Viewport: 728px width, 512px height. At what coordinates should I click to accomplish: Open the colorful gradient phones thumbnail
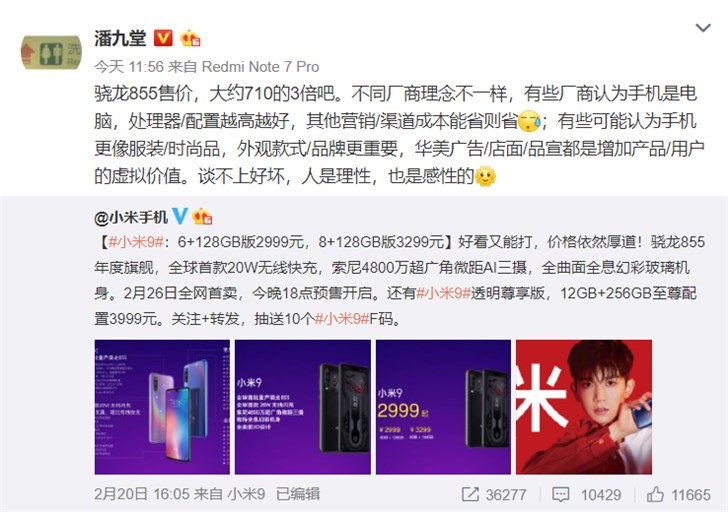coord(162,407)
